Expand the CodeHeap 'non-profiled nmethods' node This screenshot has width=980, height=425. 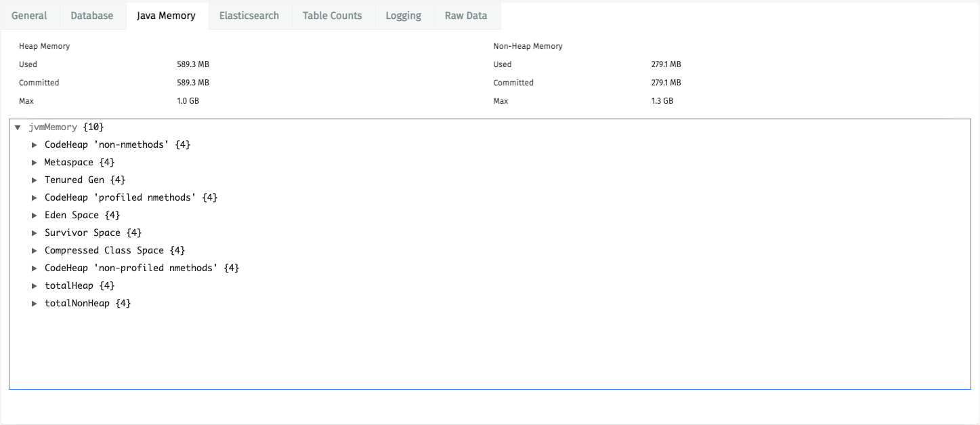tap(35, 268)
